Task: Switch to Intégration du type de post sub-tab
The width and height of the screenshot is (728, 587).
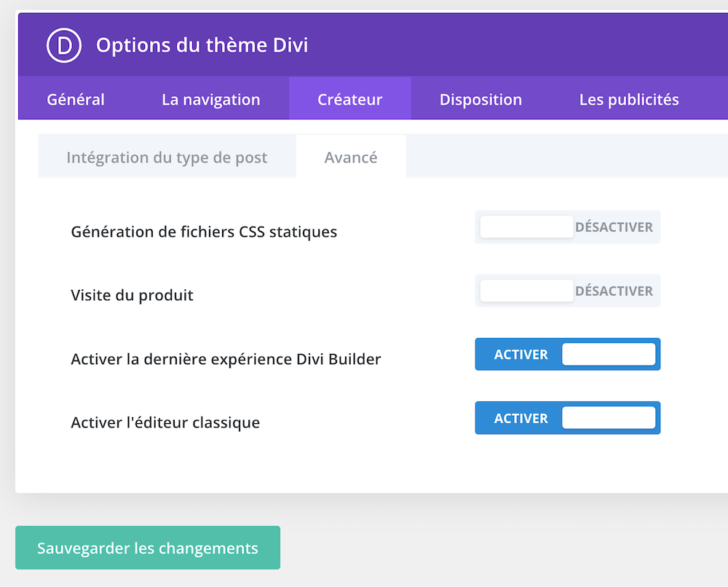Action: click(x=167, y=157)
